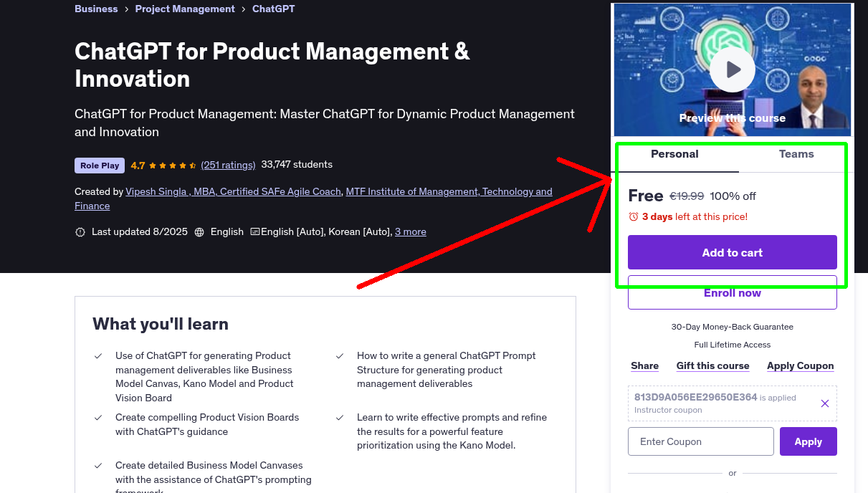Click the 100% off text

pyautogui.click(x=733, y=196)
